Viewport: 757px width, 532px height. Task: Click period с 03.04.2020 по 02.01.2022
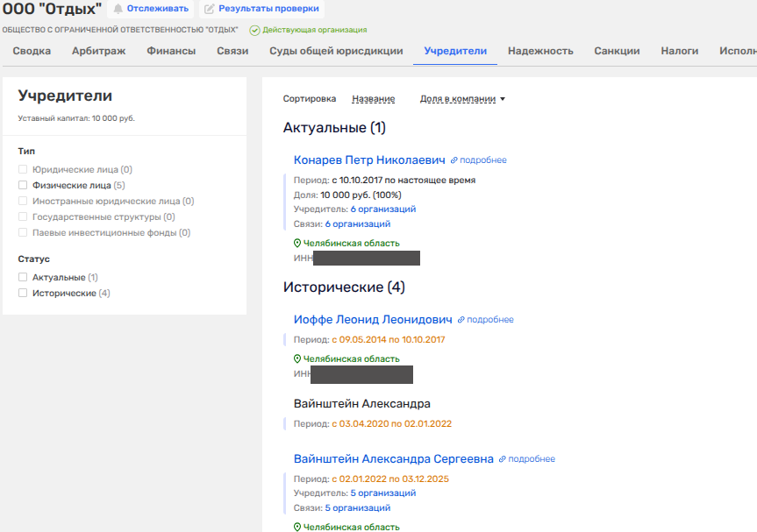point(391,424)
